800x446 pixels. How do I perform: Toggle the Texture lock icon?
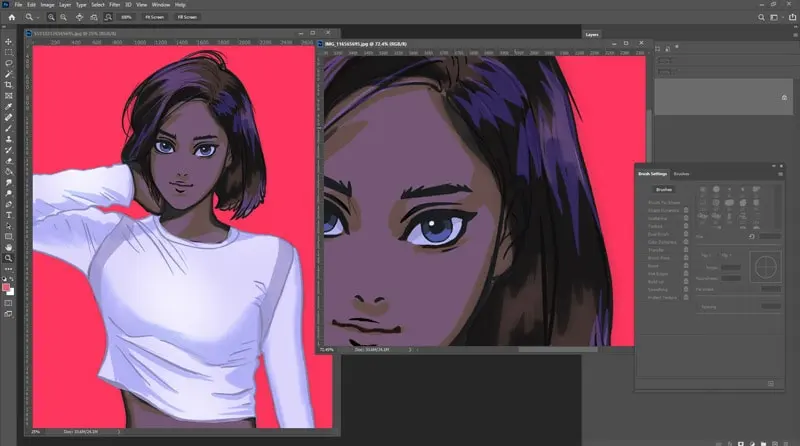[686, 226]
